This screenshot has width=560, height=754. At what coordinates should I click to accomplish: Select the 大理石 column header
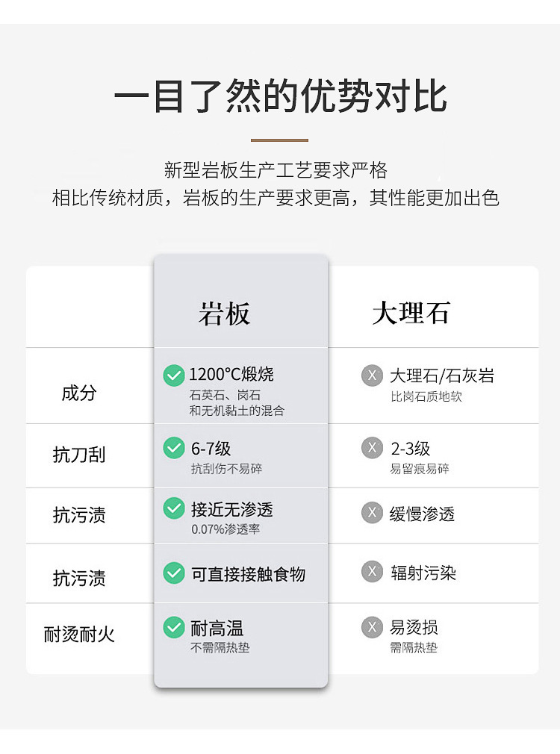[411, 314]
